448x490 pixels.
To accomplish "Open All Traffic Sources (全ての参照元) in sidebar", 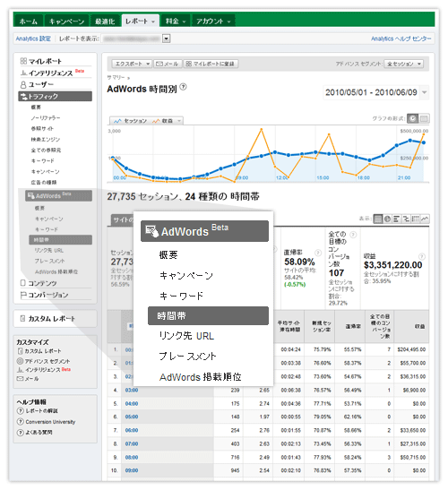I will pyautogui.click(x=46, y=150).
